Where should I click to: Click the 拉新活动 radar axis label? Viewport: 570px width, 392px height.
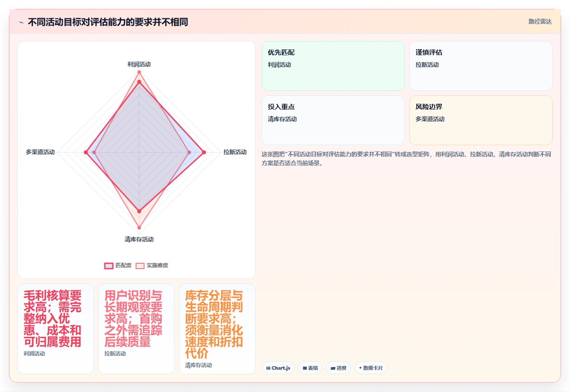pyautogui.click(x=235, y=152)
